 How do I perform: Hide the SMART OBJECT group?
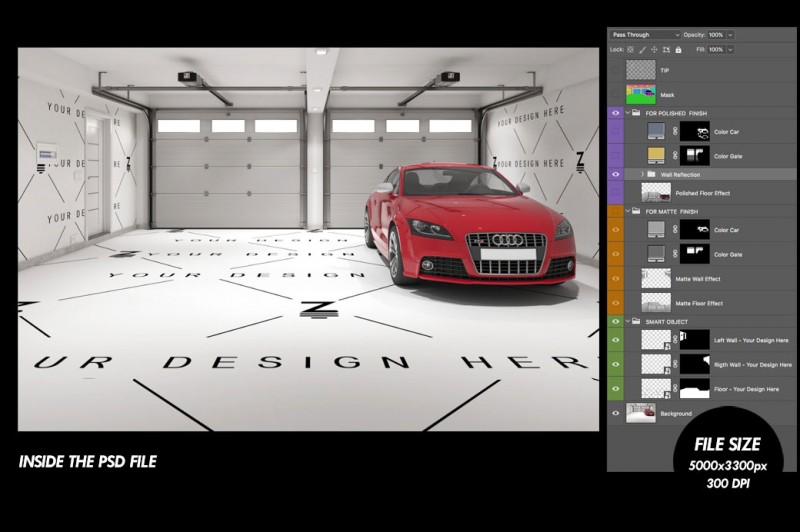pyautogui.click(x=616, y=321)
